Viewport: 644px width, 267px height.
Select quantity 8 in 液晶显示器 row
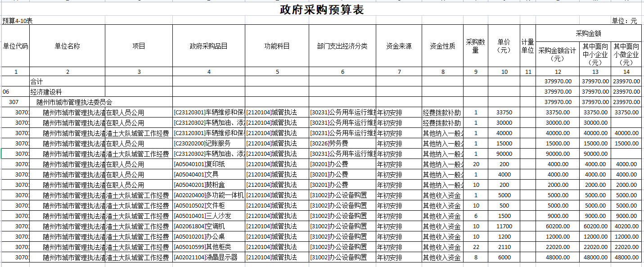point(476,258)
